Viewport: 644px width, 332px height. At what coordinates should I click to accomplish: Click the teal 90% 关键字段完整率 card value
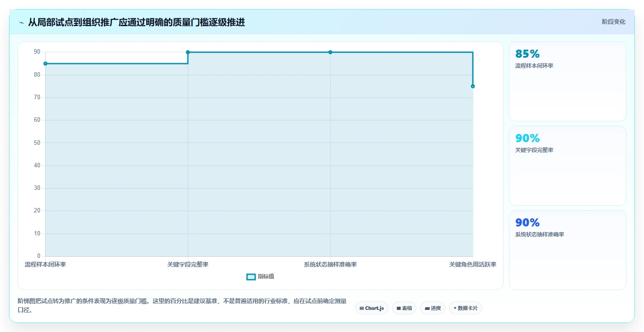pos(527,138)
